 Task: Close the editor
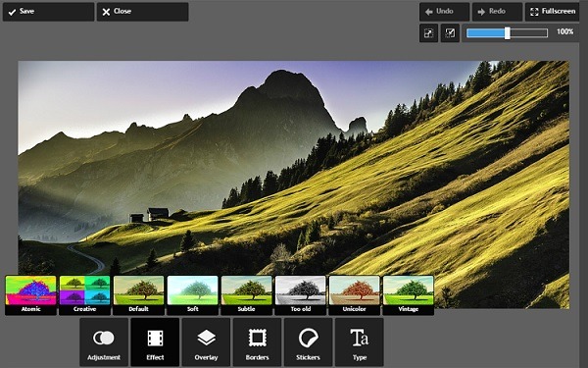[x=142, y=12]
